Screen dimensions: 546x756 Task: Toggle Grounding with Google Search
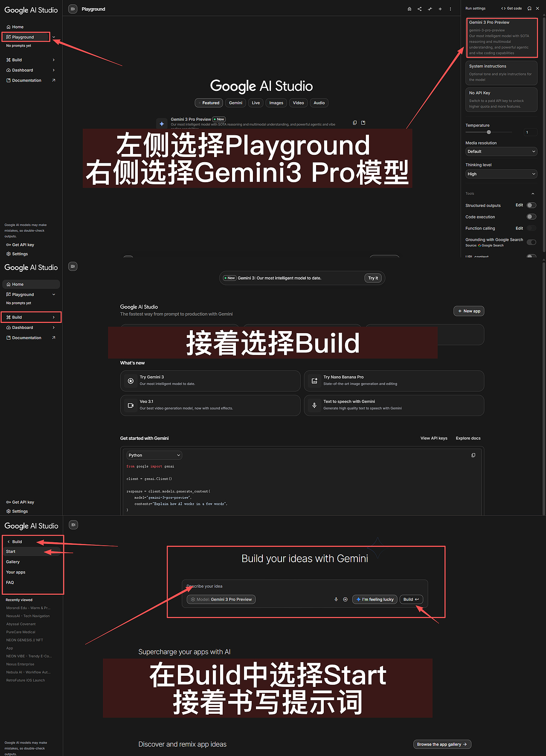(531, 242)
